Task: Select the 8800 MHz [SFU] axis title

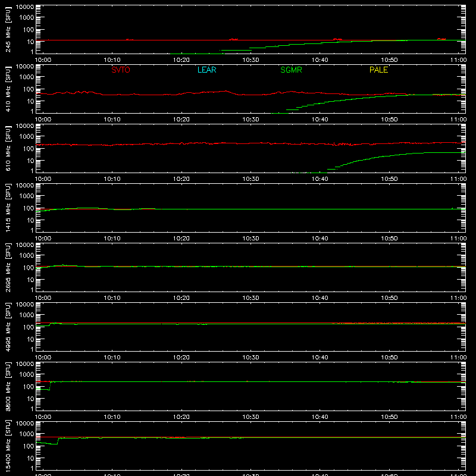Action: click(x=8, y=387)
